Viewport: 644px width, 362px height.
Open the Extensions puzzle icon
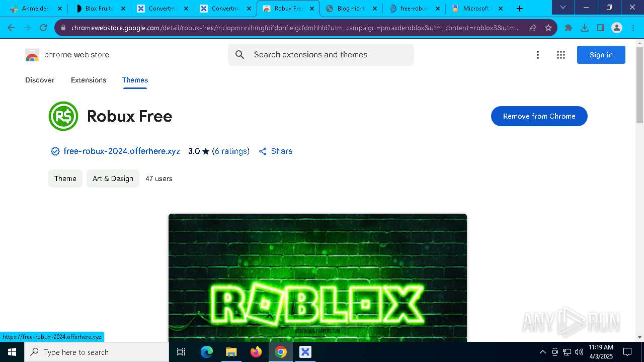coord(569,28)
